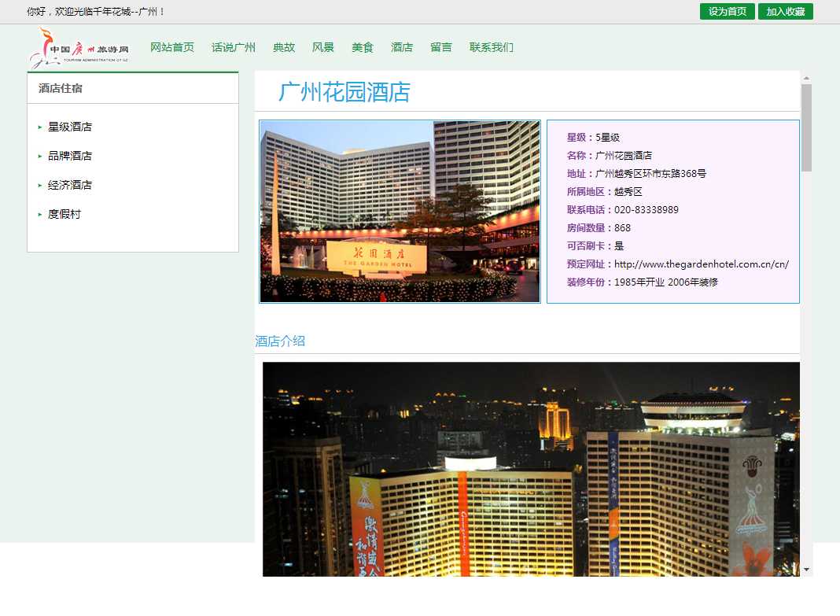The image size is (840, 616).
Task: Open the 典故 navigation item
Action: click(x=284, y=48)
